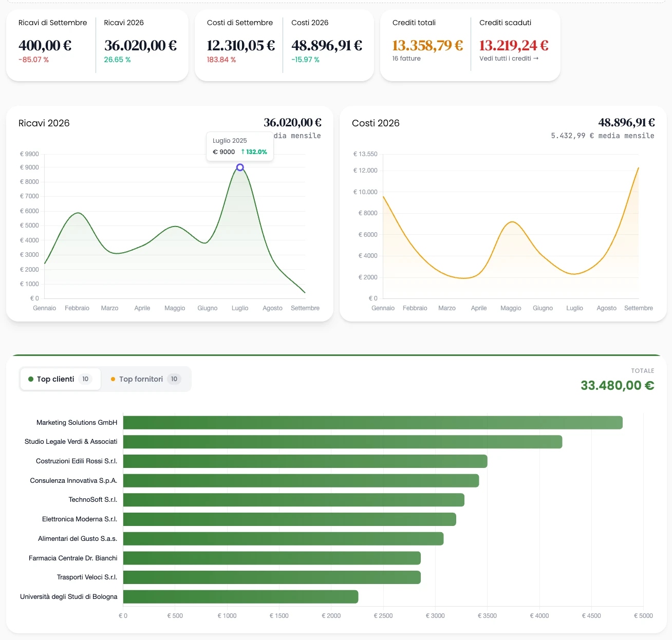Click the Trasporti Veloci S.r.l. label
This screenshot has height=640, width=672.
pyautogui.click(x=87, y=577)
